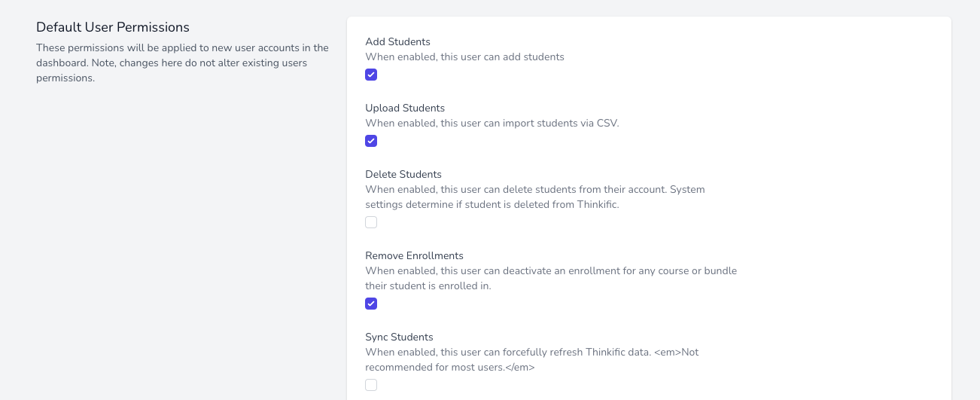Click the 'their student is enrolled in' text
This screenshot has height=400, width=980.
[x=428, y=285]
